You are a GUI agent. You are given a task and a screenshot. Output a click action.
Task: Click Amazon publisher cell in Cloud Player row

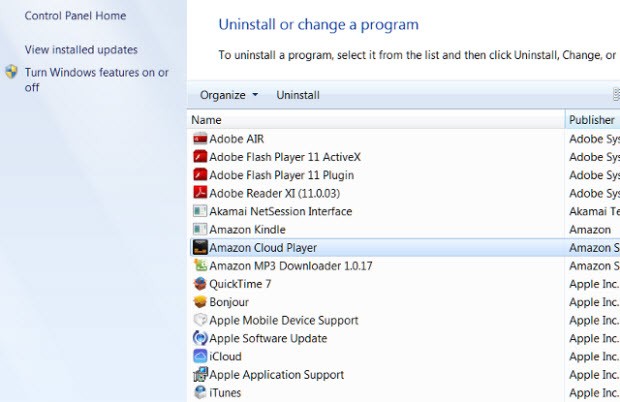click(594, 248)
